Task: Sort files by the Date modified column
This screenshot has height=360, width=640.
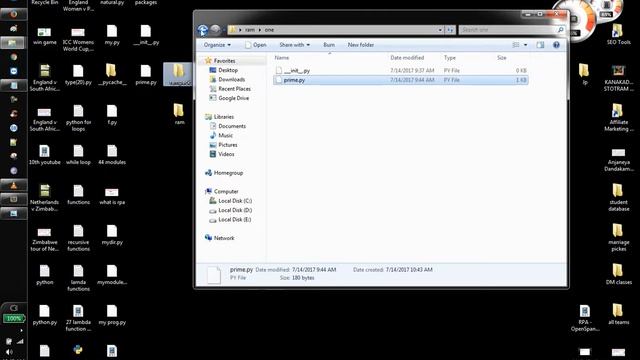Action: point(407,58)
